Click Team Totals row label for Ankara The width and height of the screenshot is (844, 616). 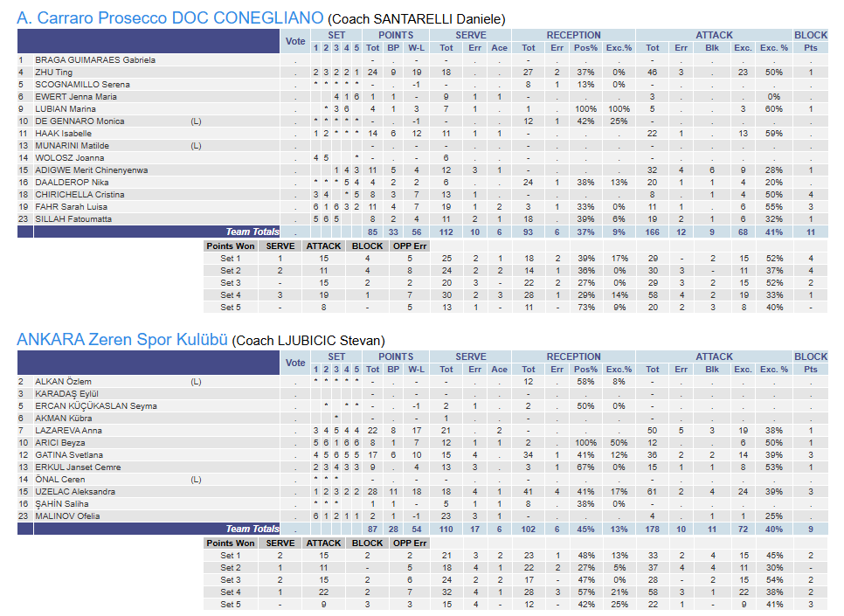(253, 529)
